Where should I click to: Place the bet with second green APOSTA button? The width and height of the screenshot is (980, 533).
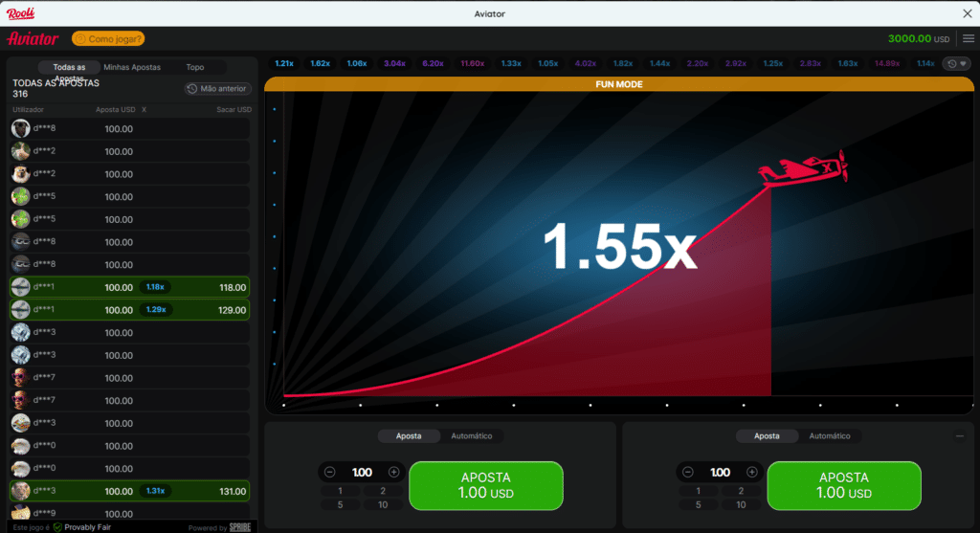point(844,485)
